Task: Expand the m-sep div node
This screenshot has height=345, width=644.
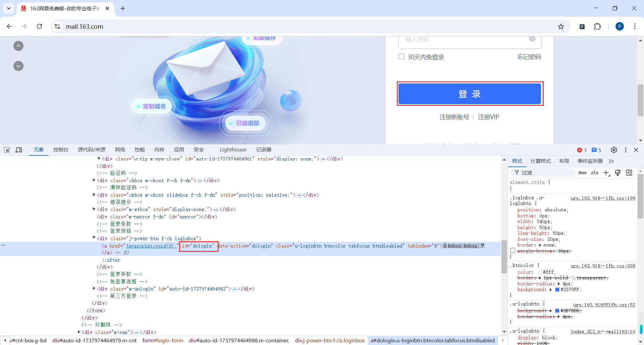Action: click(x=79, y=332)
